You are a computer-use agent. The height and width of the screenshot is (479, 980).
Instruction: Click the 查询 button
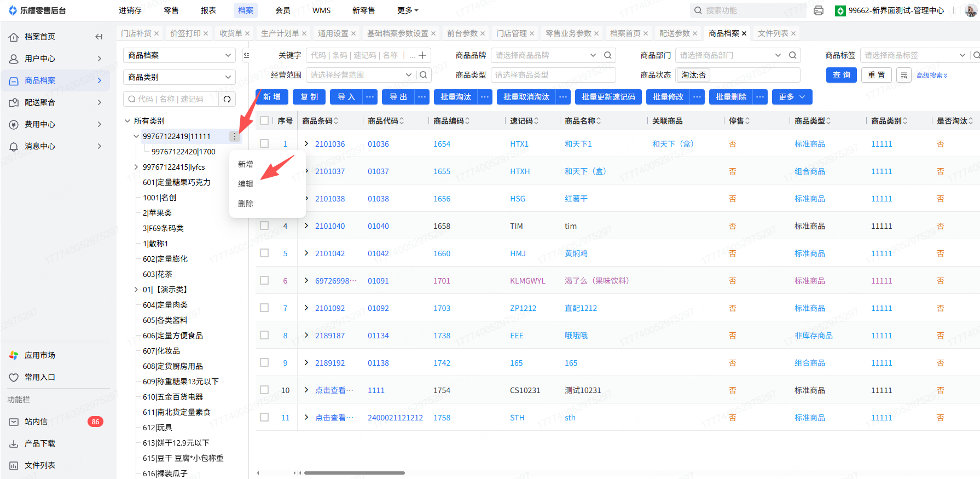click(841, 75)
